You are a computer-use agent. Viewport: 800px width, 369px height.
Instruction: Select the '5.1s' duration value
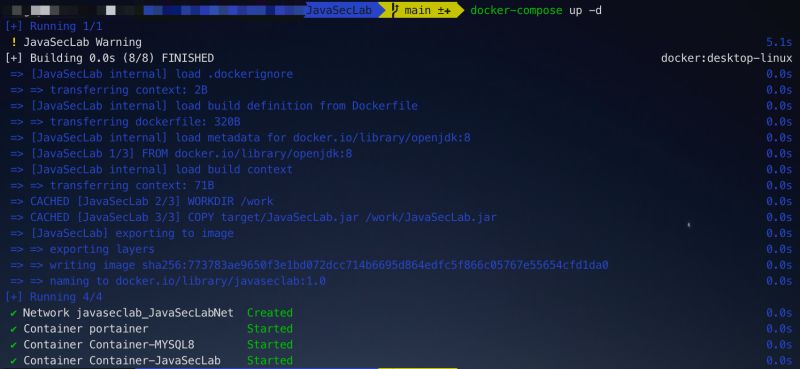(x=779, y=42)
